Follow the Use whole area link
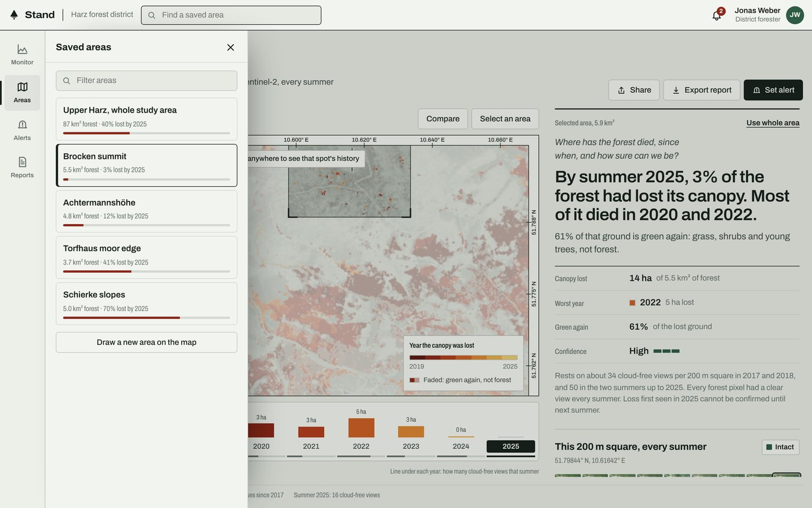 coord(773,123)
